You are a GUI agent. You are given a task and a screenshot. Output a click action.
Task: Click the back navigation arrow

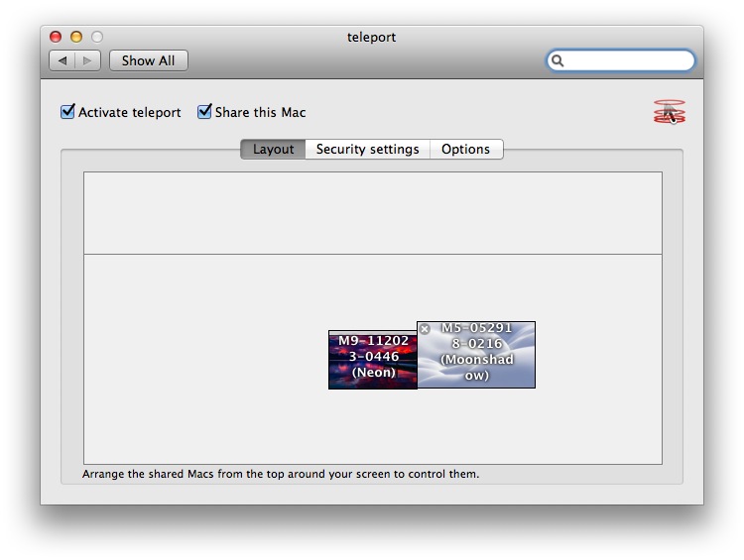coord(62,60)
